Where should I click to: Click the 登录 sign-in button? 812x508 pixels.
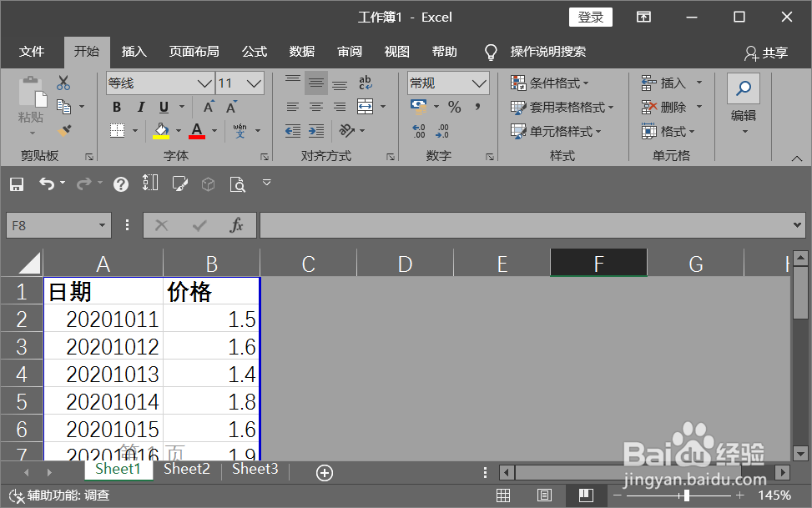(x=590, y=17)
